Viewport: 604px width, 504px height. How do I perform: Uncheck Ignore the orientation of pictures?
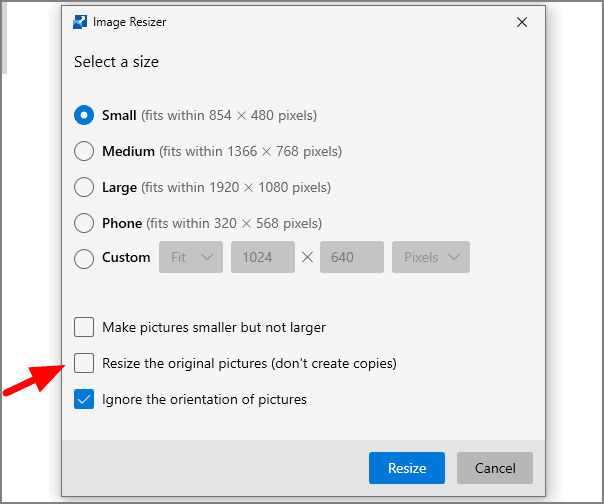[84, 399]
